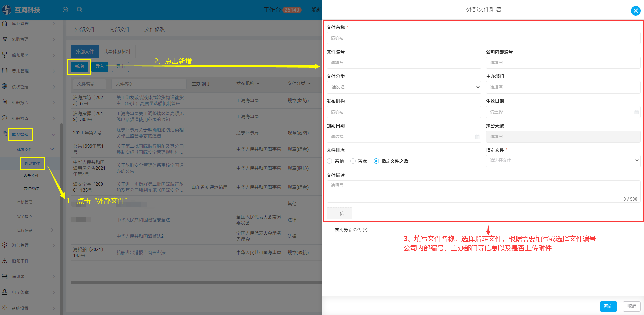
Task: Click the 通讯录 contacts icon
Action: 5,276
